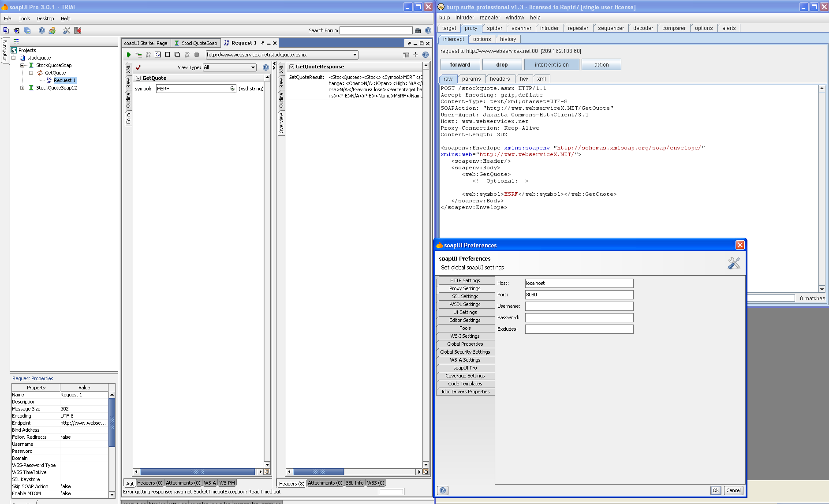Click the recreate default request icon

157,55
